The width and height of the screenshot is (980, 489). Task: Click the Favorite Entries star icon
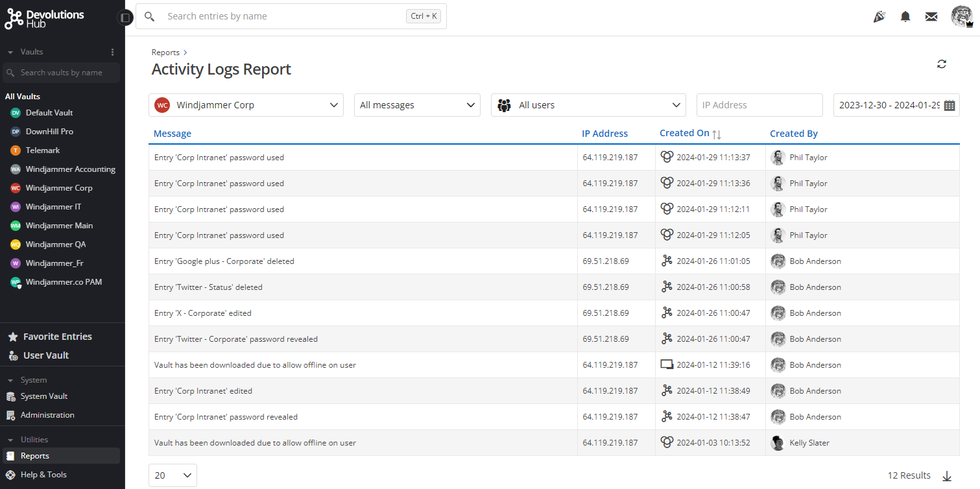pyautogui.click(x=13, y=337)
